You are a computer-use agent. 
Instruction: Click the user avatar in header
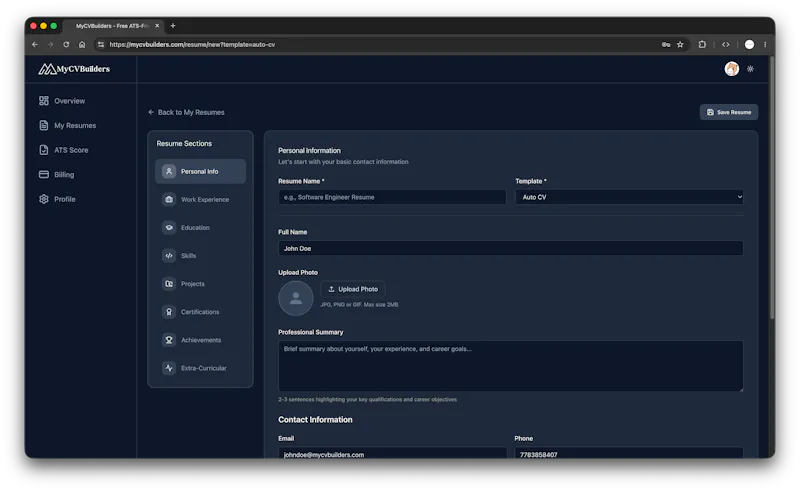click(x=732, y=69)
